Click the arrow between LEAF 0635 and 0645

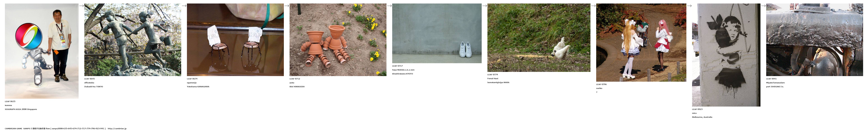pyautogui.click(x=81, y=6)
